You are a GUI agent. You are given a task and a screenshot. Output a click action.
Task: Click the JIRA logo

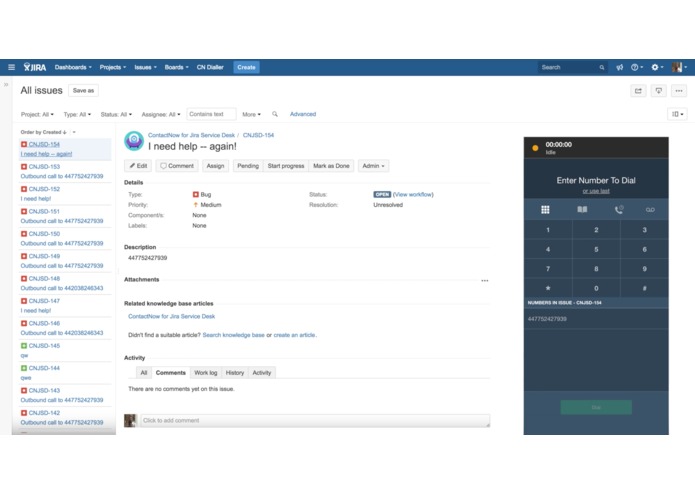35,67
